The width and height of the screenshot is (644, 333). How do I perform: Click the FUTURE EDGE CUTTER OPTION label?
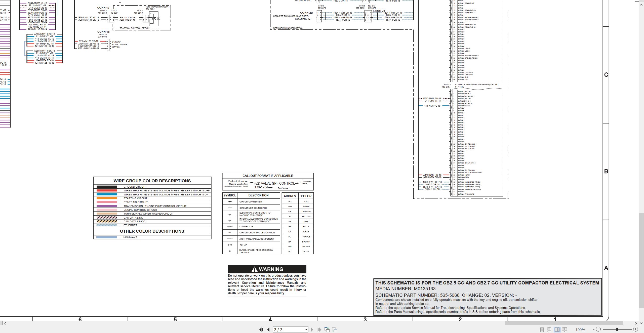pos(119,45)
